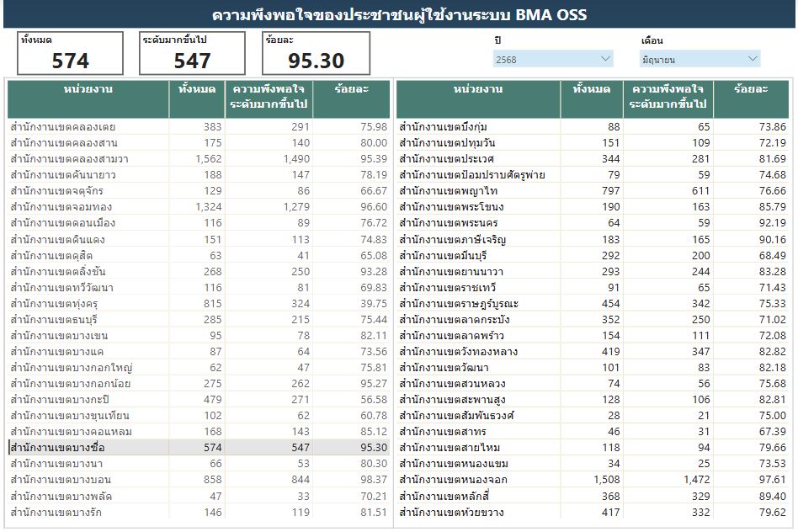
Task: Sort left table by ทั้งหมด header
Action: (x=197, y=99)
